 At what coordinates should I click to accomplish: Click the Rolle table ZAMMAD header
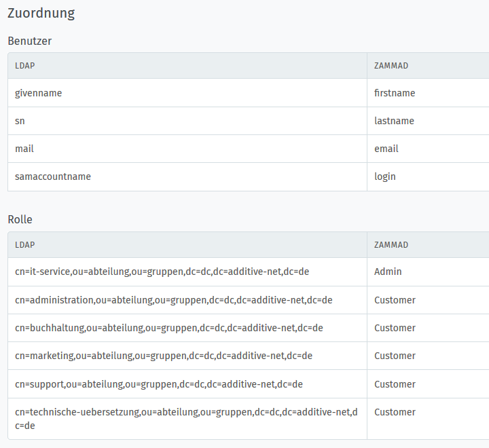tap(391, 245)
